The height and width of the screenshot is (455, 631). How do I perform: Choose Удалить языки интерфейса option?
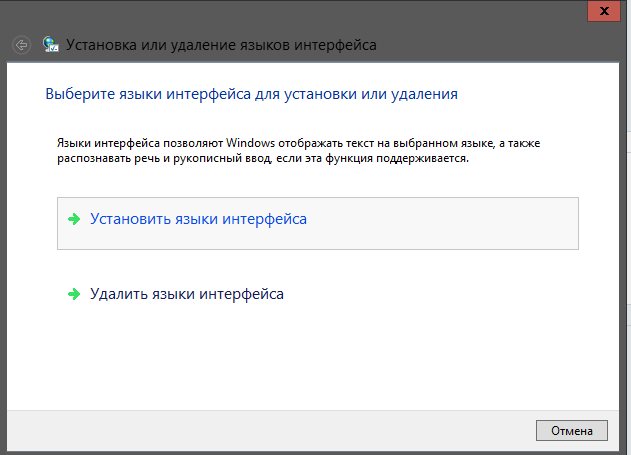click(187, 294)
